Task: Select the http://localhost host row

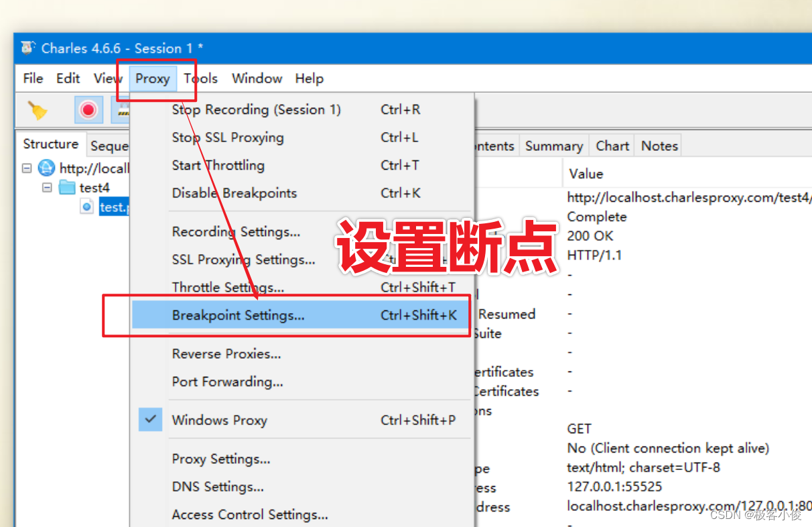Action: coord(94,168)
